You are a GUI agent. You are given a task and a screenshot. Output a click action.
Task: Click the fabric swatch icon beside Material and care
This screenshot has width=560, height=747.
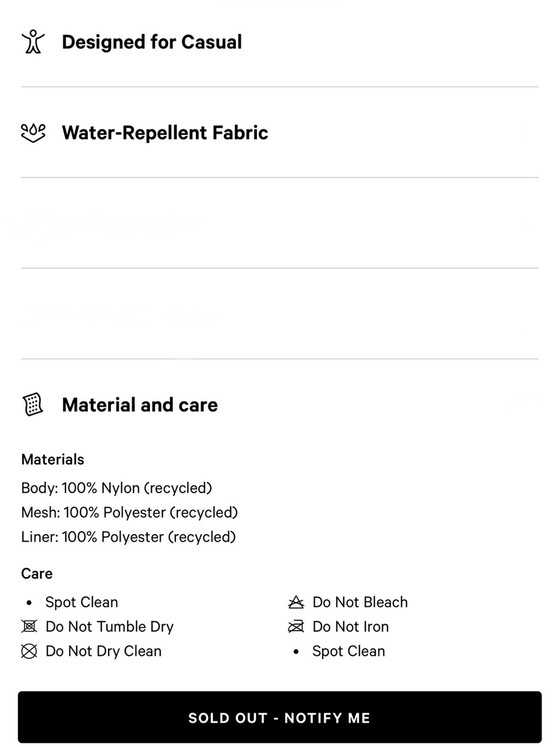pyautogui.click(x=33, y=405)
